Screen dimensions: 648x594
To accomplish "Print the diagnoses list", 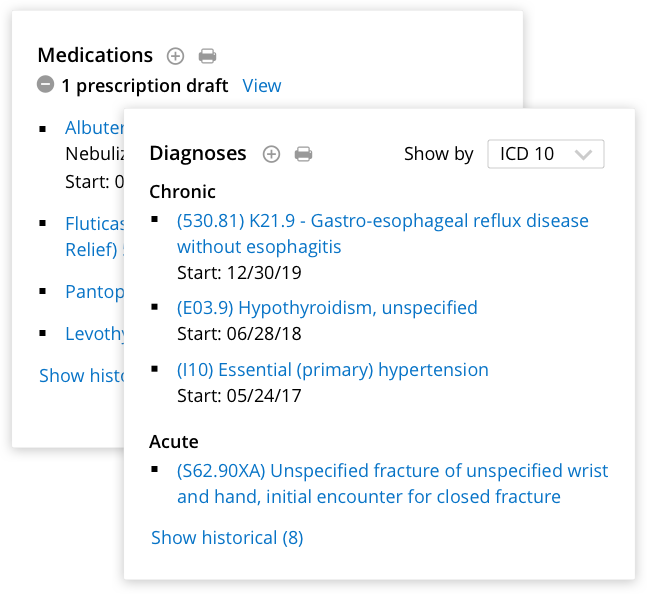I will [303, 154].
